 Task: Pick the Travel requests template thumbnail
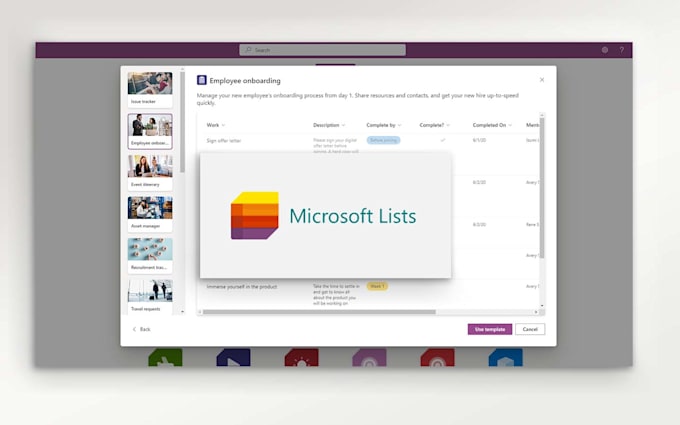coord(150,297)
